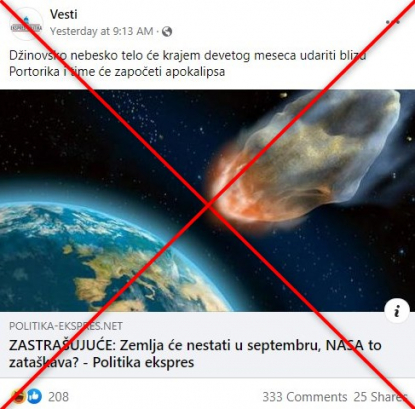Click the info 'i' icon on image
415x409 pixels.
pos(397,312)
